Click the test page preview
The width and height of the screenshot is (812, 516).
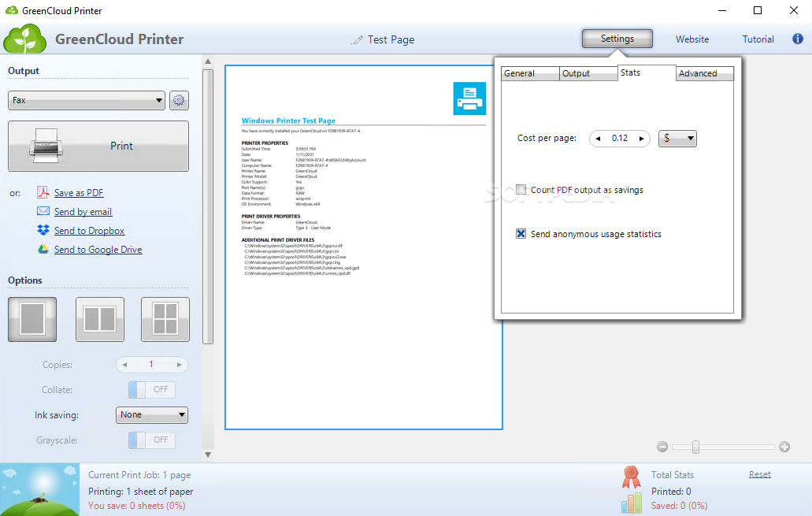coord(364,247)
